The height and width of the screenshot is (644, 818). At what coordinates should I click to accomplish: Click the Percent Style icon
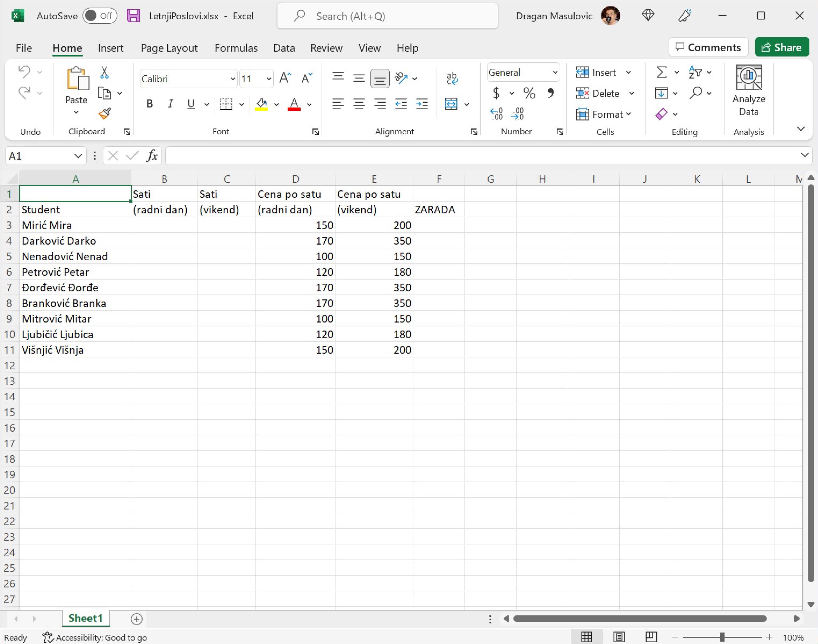(x=529, y=93)
